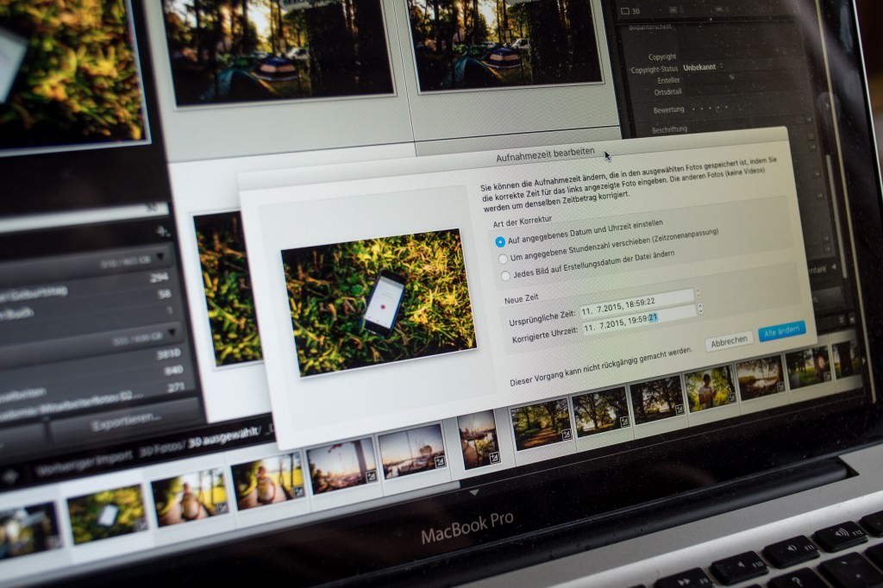Select the folder row showing 3810 photos
The width and height of the screenshot is (883, 588).
click(86, 355)
